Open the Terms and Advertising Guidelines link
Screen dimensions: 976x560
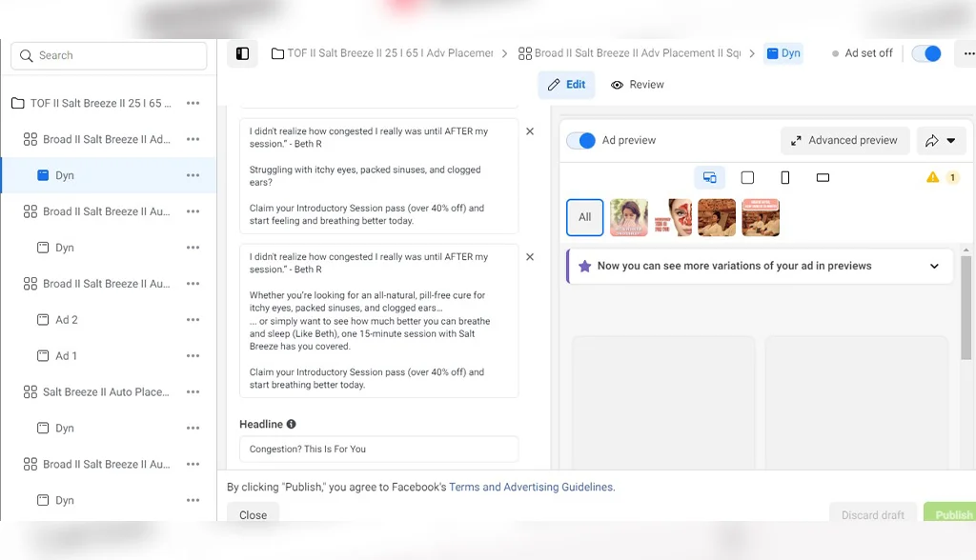tap(531, 487)
